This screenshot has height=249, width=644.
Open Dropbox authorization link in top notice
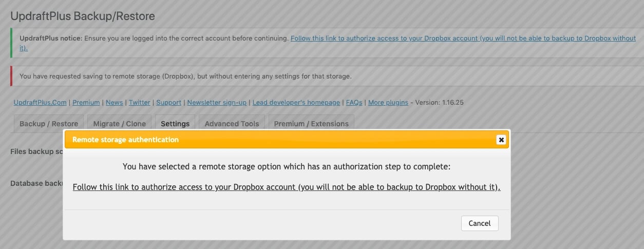[463, 39]
